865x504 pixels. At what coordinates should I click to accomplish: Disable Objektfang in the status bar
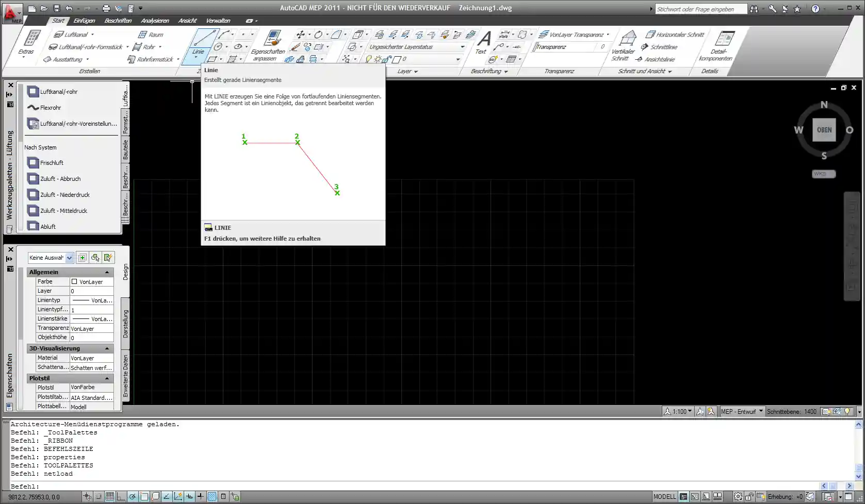(x=143, y=496)
